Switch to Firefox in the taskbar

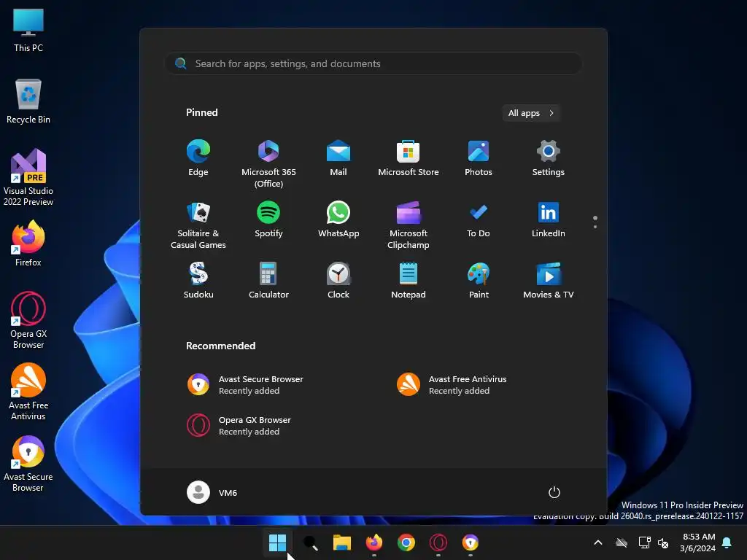tap(374, 542)
